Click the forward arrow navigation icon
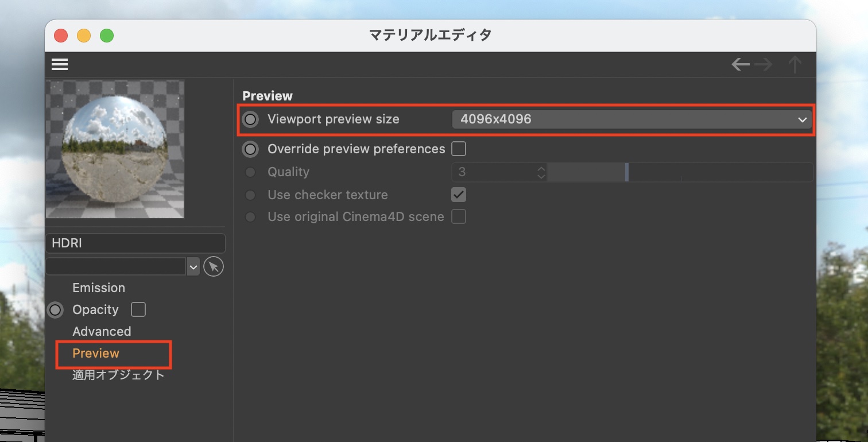The height and width of the screenshot is (442, 868). point(764,64)
